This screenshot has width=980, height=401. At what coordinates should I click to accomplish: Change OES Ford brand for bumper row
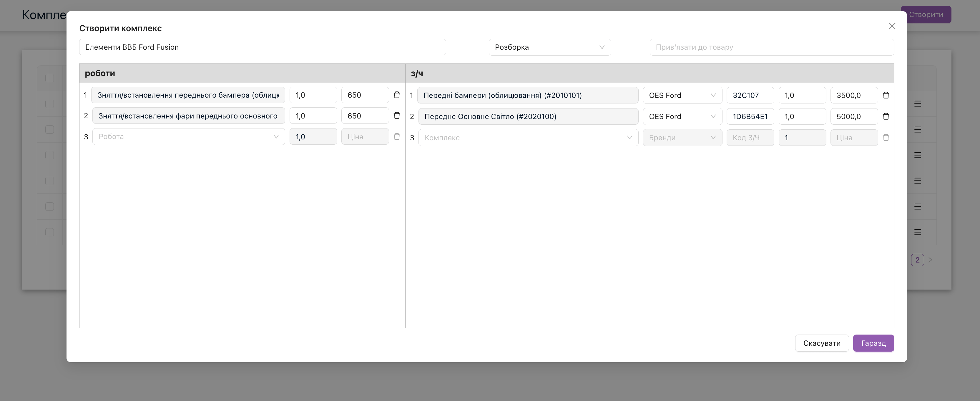point(682,96)
